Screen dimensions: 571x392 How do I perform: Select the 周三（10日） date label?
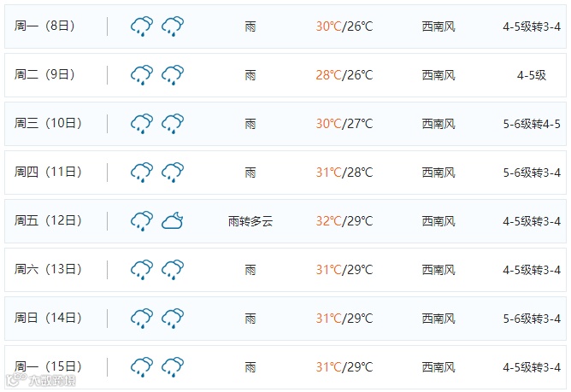pyautogui.click(x=48, y=123)
